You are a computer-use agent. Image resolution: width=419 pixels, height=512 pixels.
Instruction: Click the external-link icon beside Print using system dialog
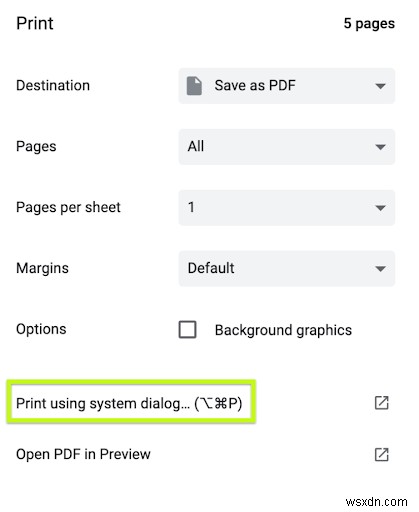[x=381, y=403]
